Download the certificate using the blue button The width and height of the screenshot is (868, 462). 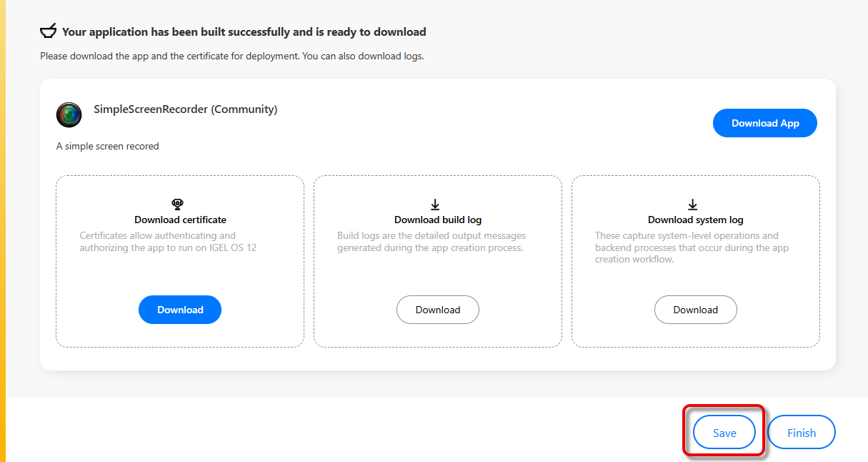tap(180, 310)
